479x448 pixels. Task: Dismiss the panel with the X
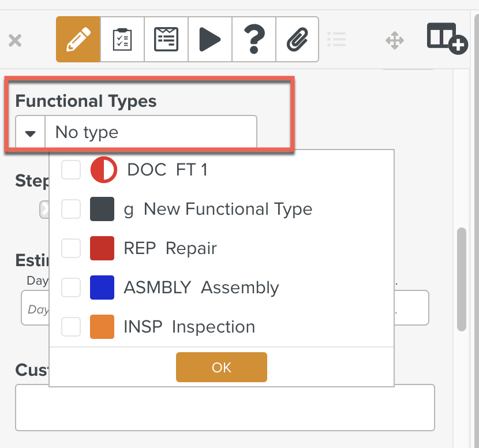pyautogui.click(x=15, y=39)
